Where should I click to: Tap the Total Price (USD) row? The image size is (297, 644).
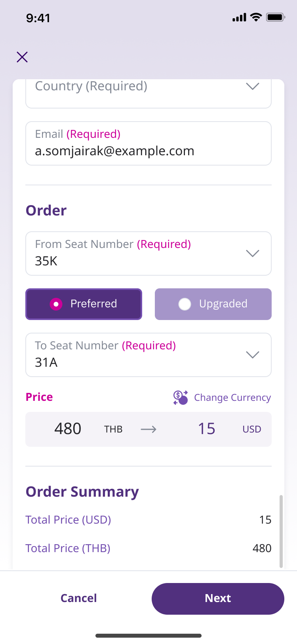pyautogui.click(x=148, y=520)
